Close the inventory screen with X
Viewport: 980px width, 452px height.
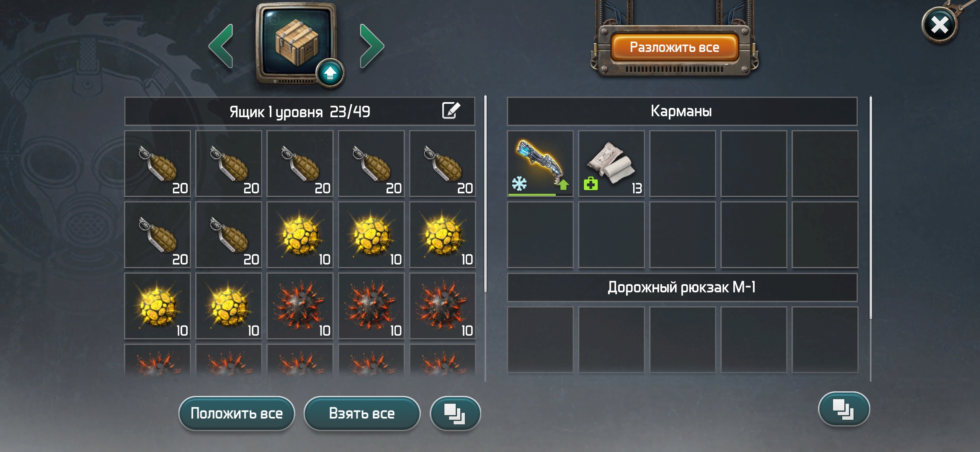tap(939, 25)
